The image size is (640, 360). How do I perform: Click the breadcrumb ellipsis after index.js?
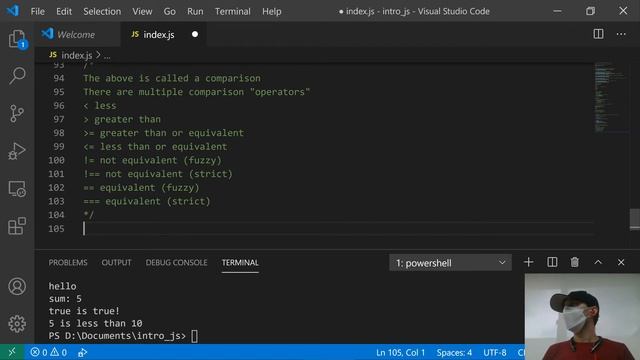pos(107,56)
